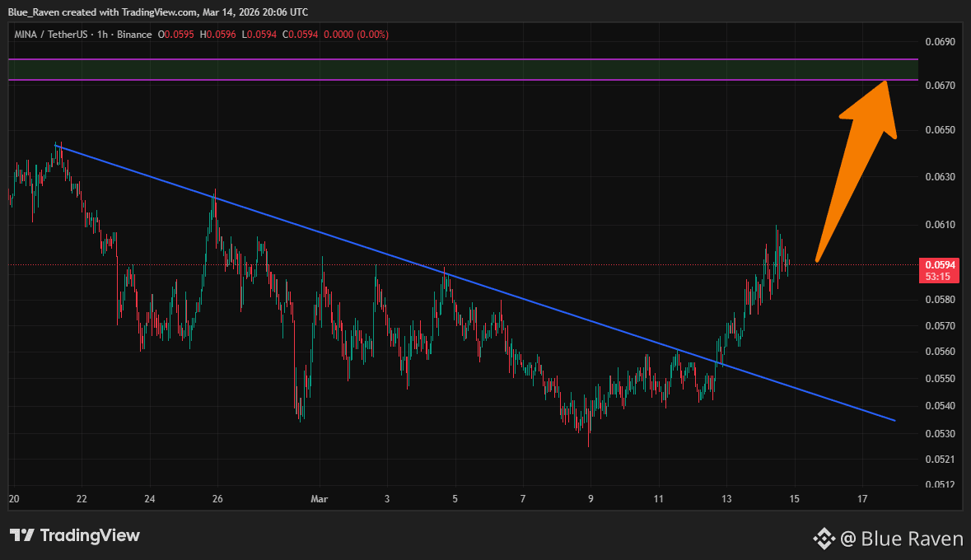The image size is (971, 560).
Task: Click the MINA / TetherUS symbol title
Action: pos(51,35)
